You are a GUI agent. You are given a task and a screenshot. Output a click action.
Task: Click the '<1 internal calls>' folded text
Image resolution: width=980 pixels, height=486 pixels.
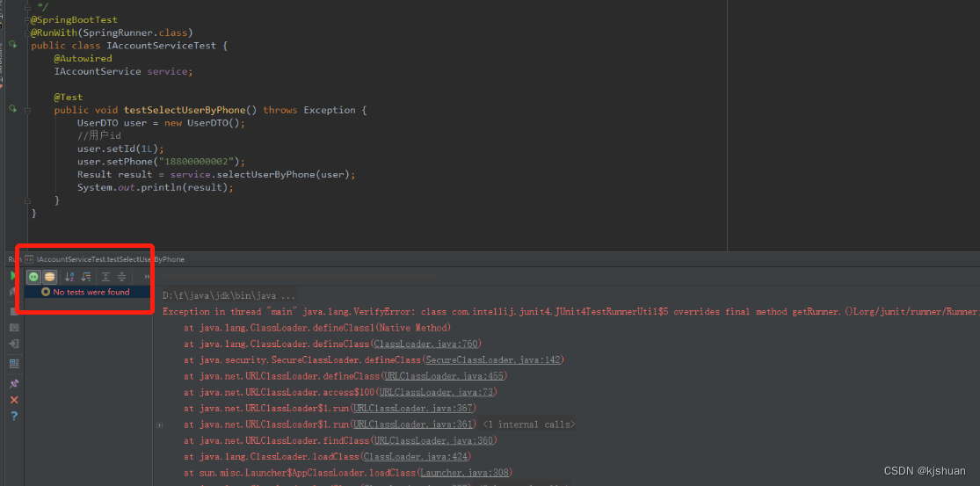(x=529, y=424)
